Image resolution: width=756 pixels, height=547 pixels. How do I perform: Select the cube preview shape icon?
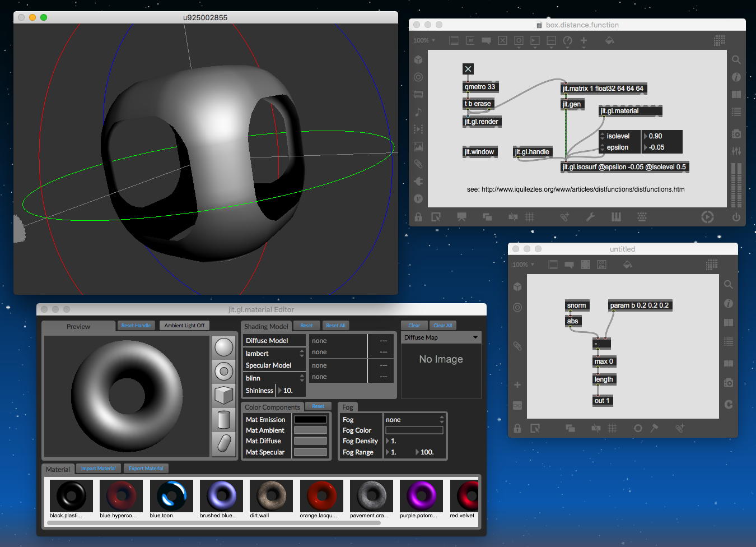pos(223,395)
